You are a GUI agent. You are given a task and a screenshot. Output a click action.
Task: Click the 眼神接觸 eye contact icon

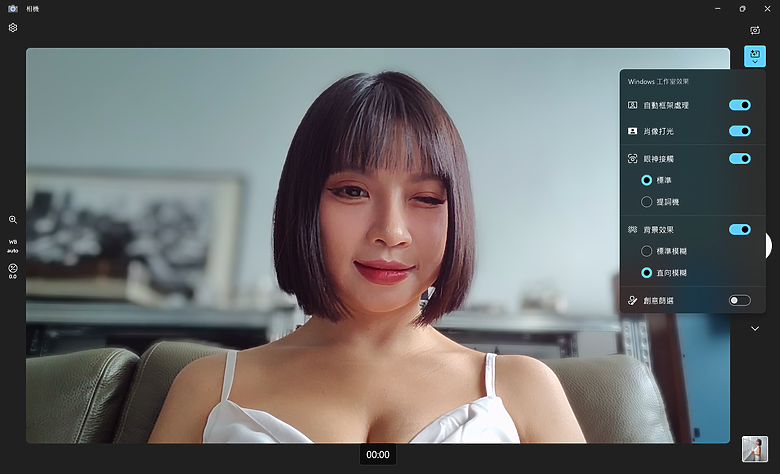point(632,159)
